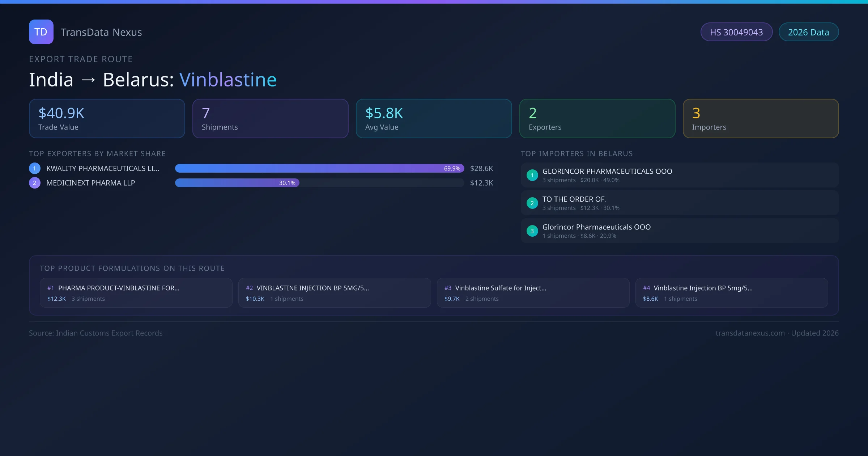This screenshot has width=868, height=456.
Task: Open #2 VINBLASTINE INJECTION BP formulation card
Action: point(335,293)
